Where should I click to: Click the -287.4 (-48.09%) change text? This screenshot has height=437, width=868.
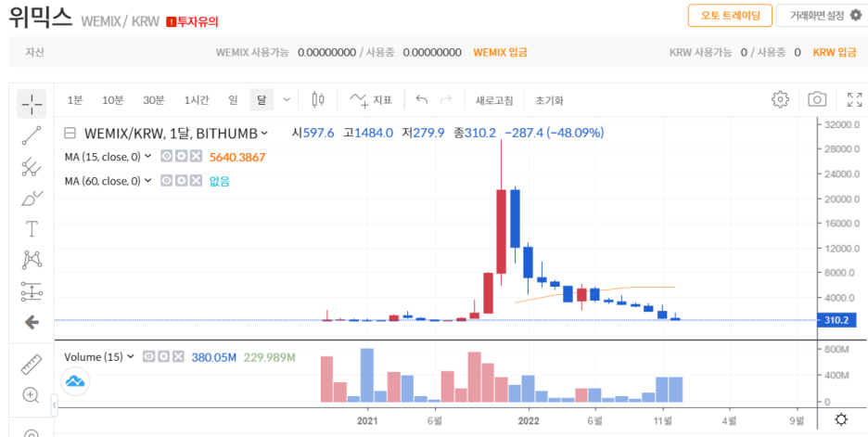click(x=555, y=133)
